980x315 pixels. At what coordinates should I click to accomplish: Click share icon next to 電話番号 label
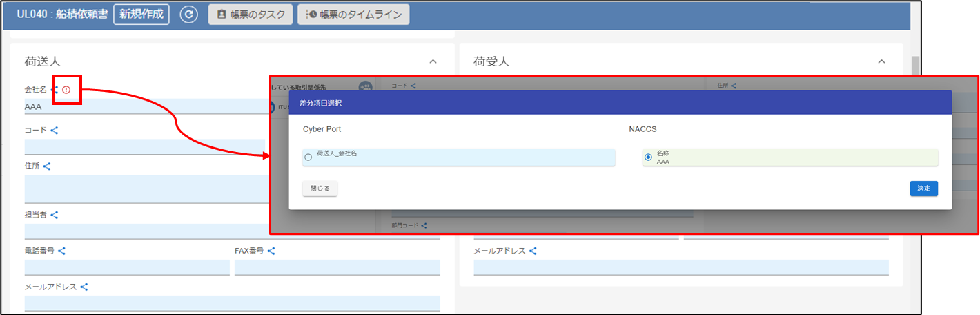61,251
